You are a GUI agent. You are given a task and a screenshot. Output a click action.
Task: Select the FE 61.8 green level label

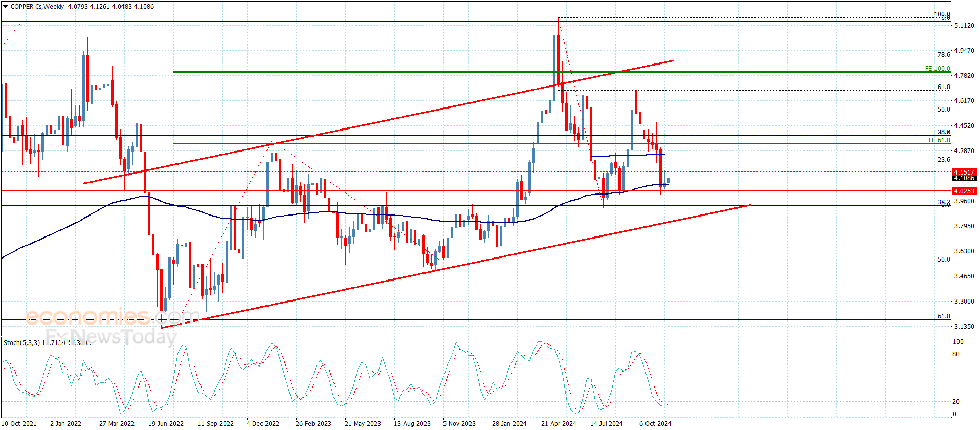[940, 140]
